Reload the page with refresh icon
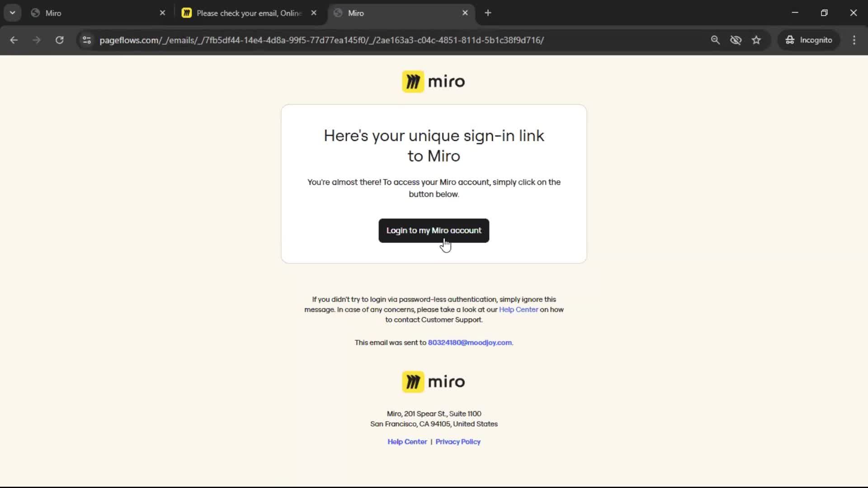 (x=59, y=40)
